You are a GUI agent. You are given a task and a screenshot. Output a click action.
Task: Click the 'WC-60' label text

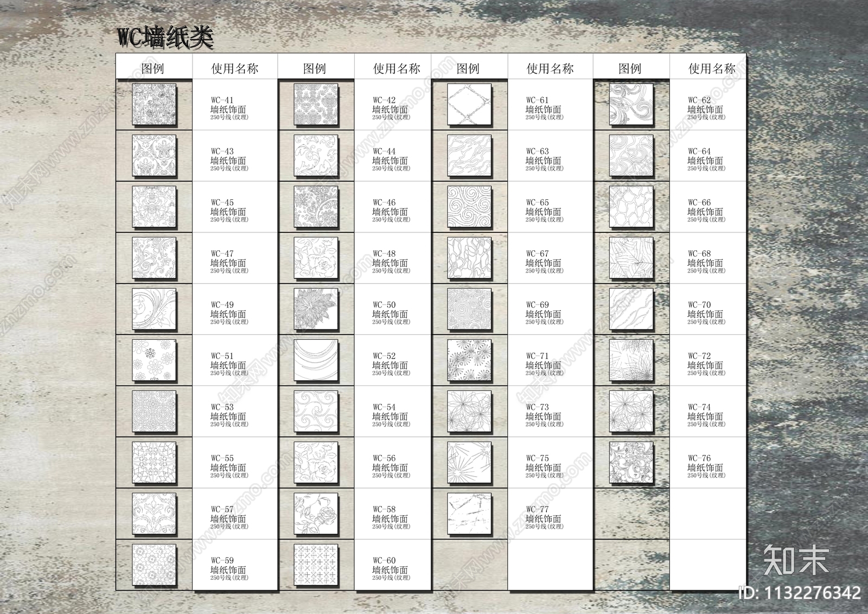tap(384, 561)
